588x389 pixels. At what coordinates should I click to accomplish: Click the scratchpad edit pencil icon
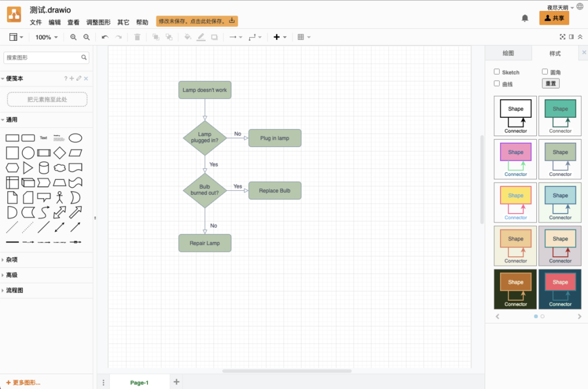pos(79,78)
